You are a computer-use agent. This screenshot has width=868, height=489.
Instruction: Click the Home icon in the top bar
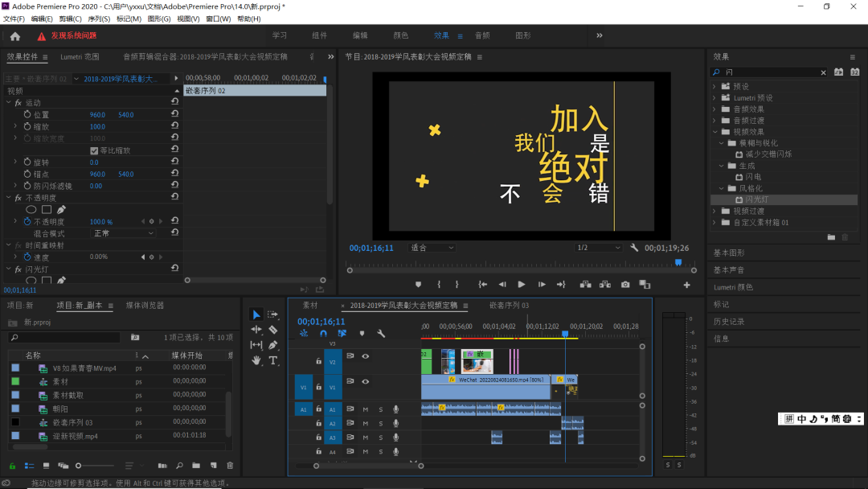pyautogui.click(x=14, y=36)
